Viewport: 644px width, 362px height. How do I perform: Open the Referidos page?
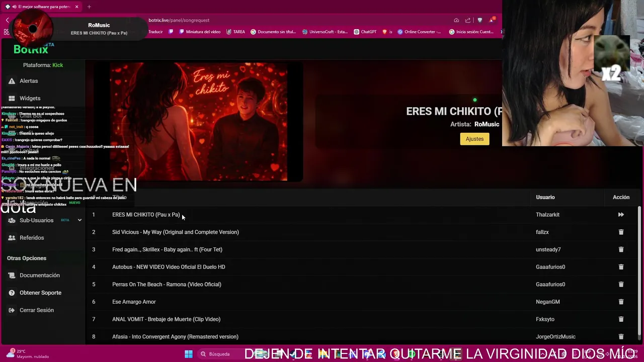click(32, 238)
